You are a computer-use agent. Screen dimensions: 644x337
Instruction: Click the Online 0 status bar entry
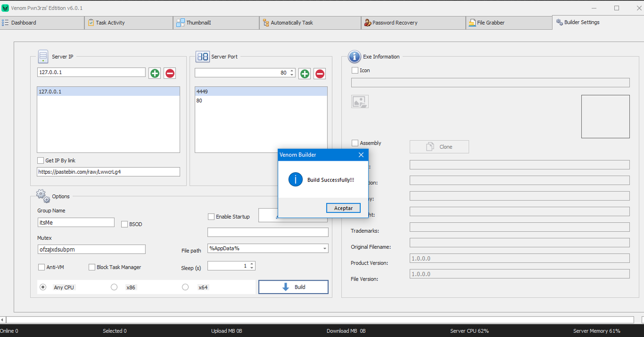coord(9,331)
